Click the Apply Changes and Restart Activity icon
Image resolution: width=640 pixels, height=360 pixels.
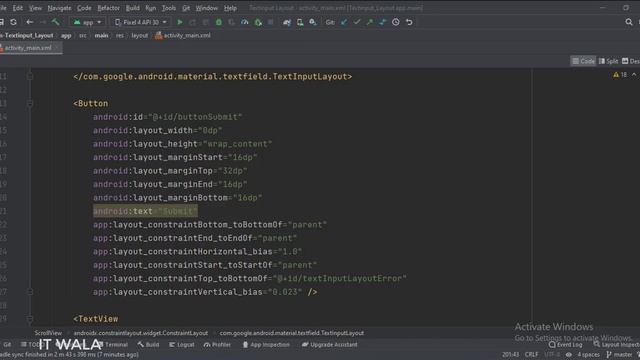192,22
